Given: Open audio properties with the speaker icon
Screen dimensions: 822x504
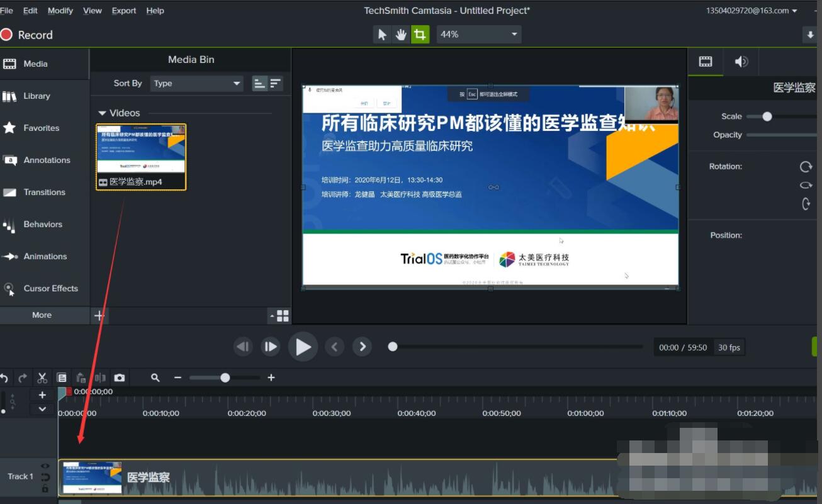Looking at the screenshot, I should click(x=741, y=62).
